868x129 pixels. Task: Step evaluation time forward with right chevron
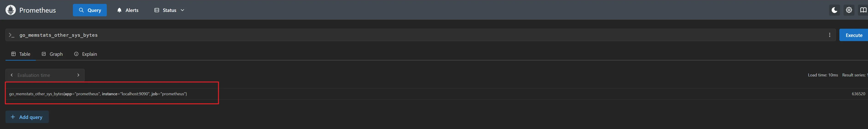tap(78, 75)
